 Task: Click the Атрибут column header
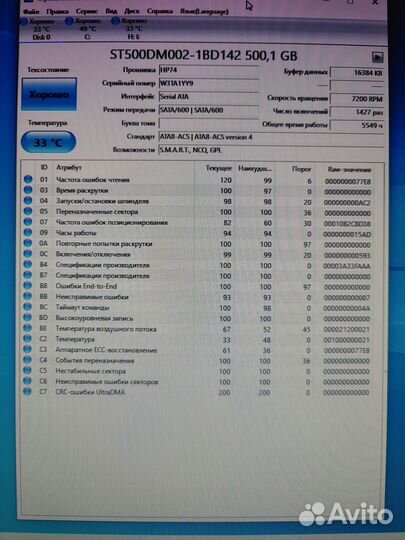69,168
